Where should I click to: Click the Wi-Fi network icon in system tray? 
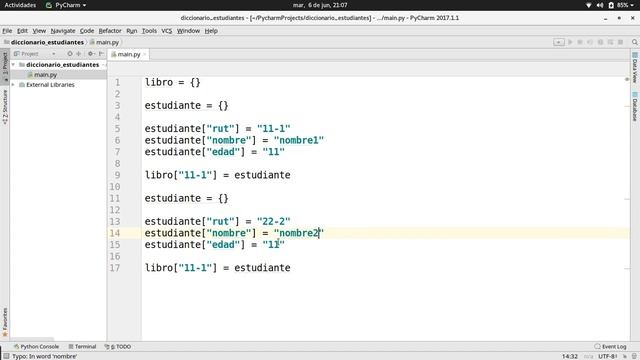pos(588,5)
